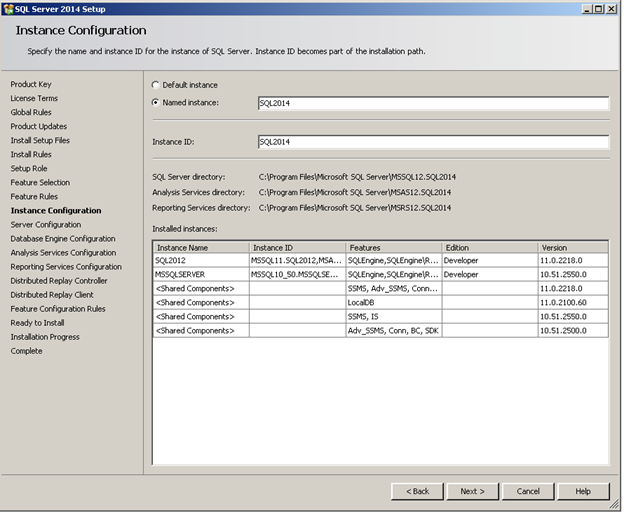This screenshot has width=624, height=513.
Task: Click the Reporting Services directory path MSRS12.SQL2014
Action: (355, 208)
